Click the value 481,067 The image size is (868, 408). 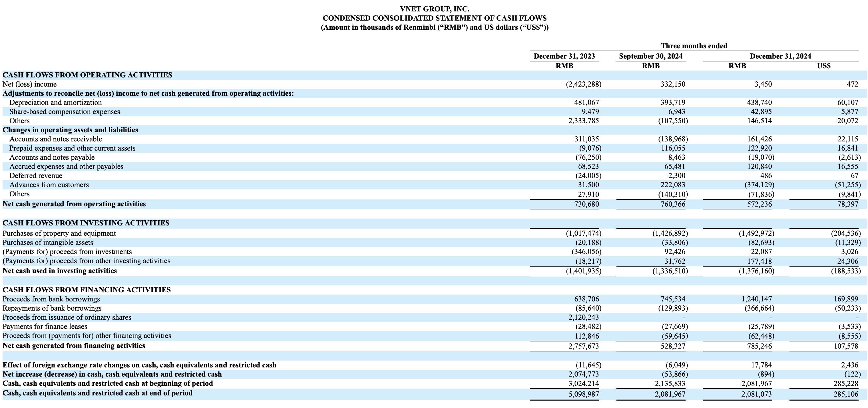[586, 103]
